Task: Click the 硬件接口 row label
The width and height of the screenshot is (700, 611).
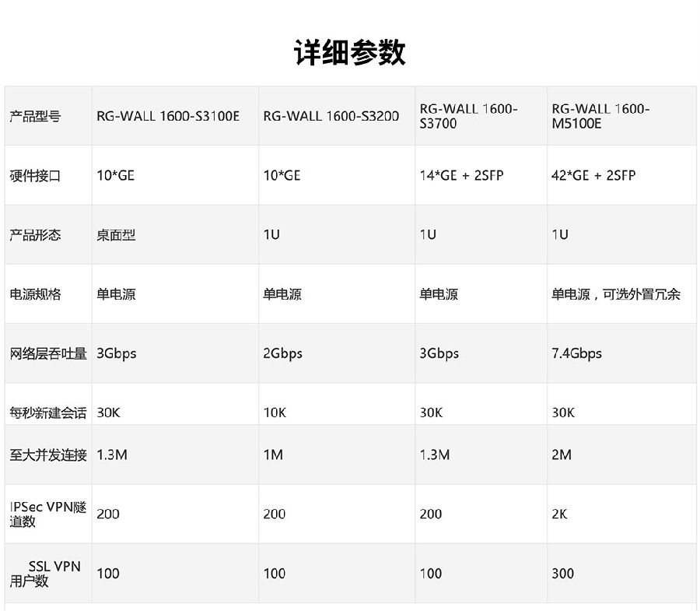Action: (35, 176)
